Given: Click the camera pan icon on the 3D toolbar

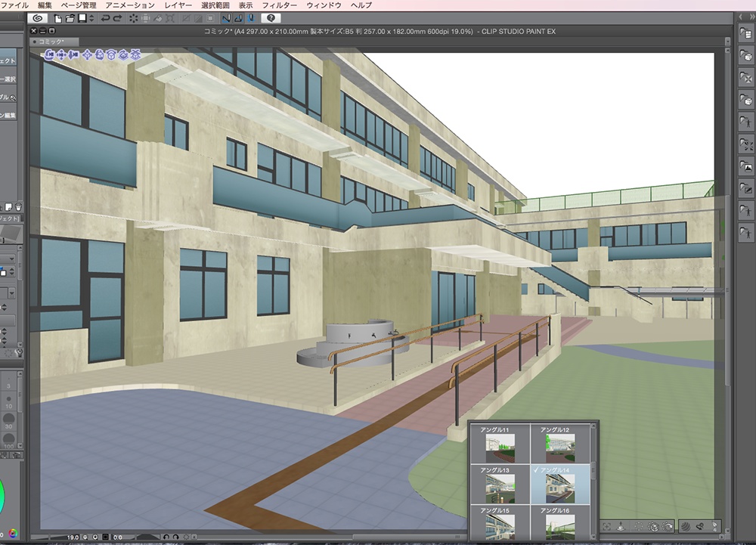Looking at the screenshot, I should 62,55.
